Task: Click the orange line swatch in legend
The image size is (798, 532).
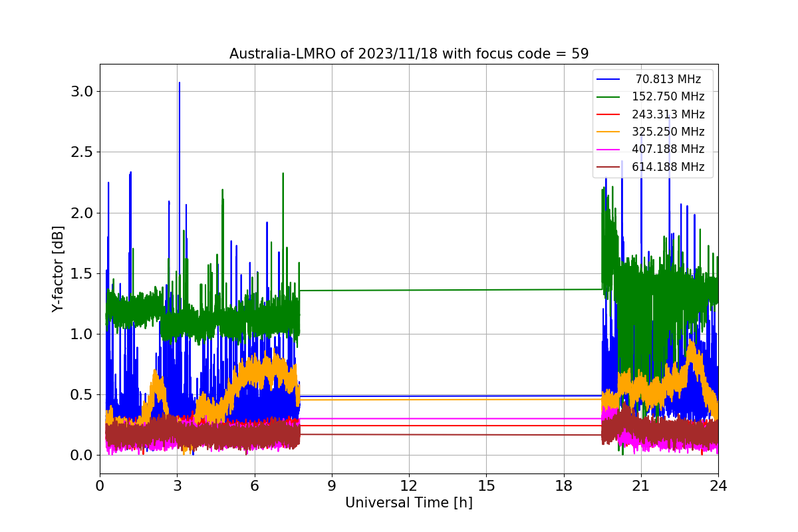Action: [608, 132]
